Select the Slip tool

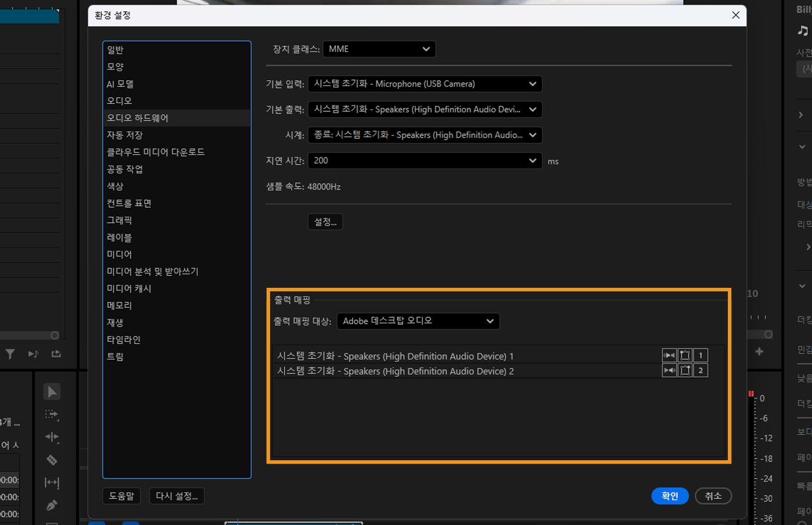(x=51, y=483)
